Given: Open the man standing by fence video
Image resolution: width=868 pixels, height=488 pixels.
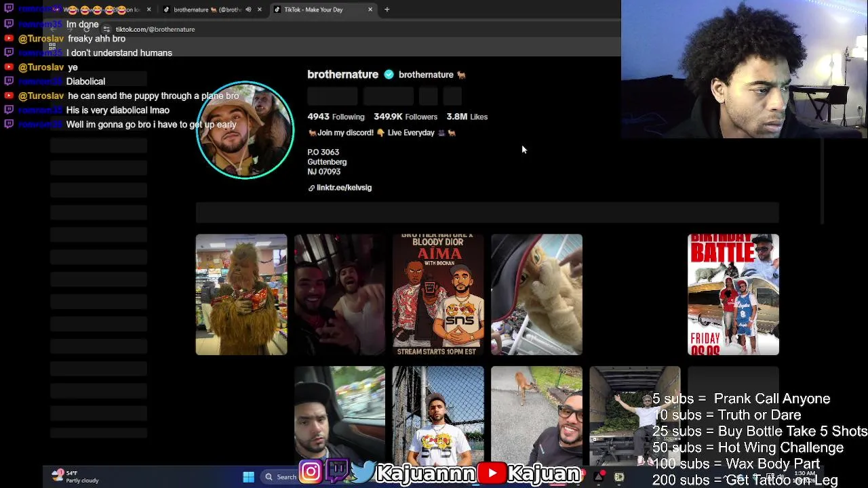Looking at the screenshot, I should (438, 416).
